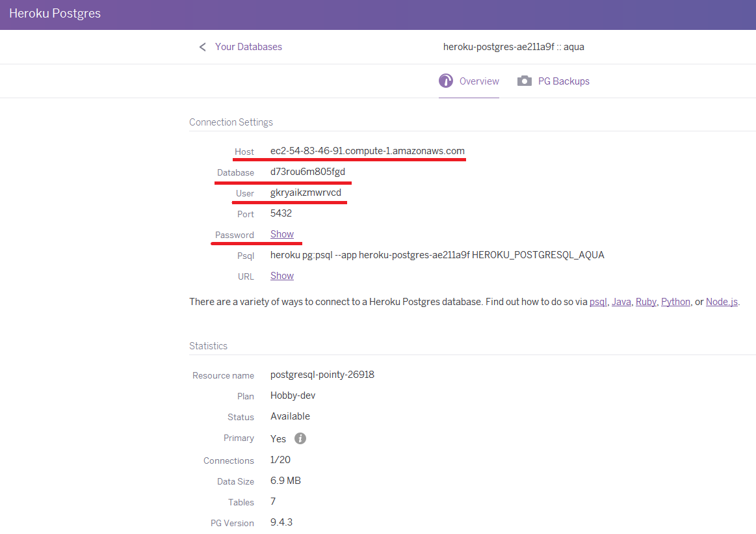Click the Heroku Postgres header title
The width and height of the screenshot is (756, 534).
(55, 14)
